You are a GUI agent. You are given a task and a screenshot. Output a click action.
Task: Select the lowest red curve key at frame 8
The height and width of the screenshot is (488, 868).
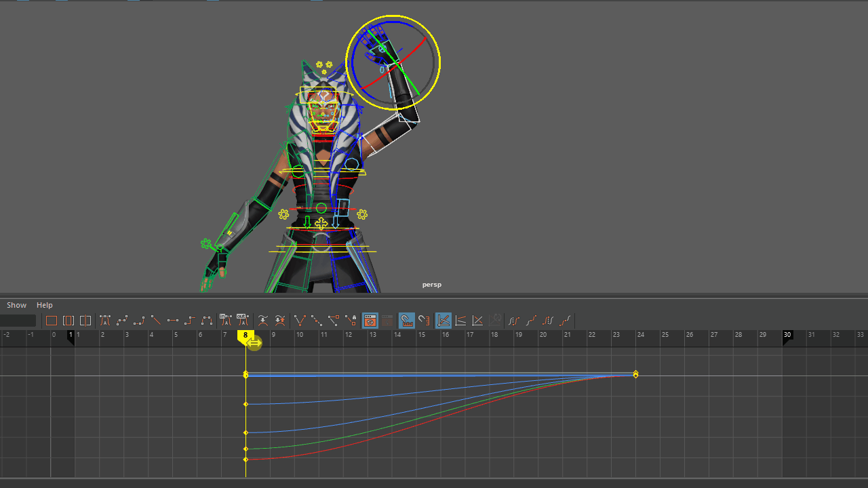(x=245, y=460)
